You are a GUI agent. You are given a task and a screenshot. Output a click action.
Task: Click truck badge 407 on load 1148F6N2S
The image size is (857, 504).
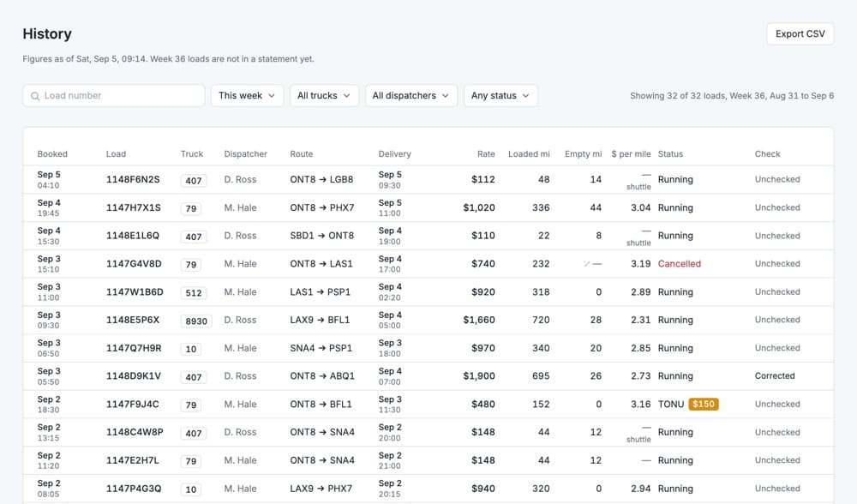(194, 180)
